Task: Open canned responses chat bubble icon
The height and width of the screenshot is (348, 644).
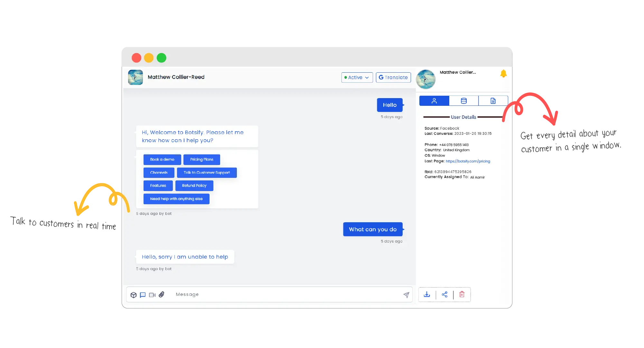Action: coord(143,295)
